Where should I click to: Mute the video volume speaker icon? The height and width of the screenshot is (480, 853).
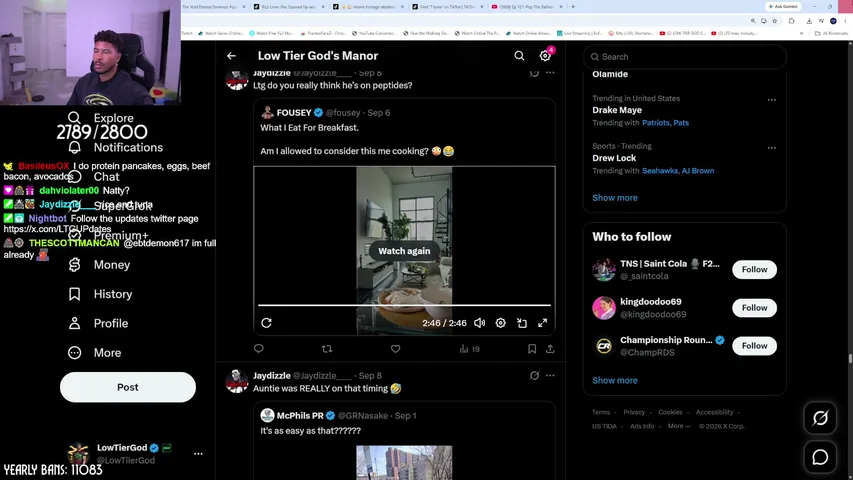tap(479, 323)
